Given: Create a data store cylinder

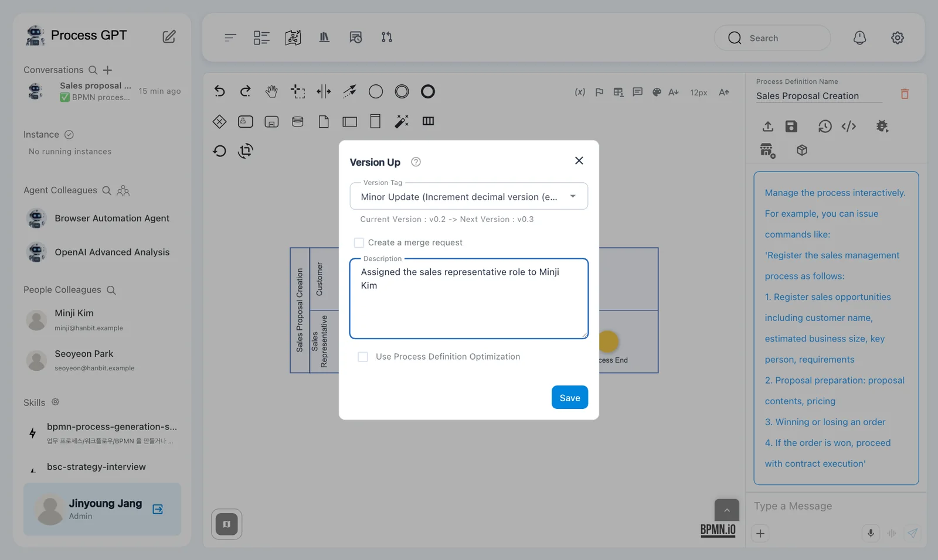Looking at the screenshot, I should click(x=298, y=121).
